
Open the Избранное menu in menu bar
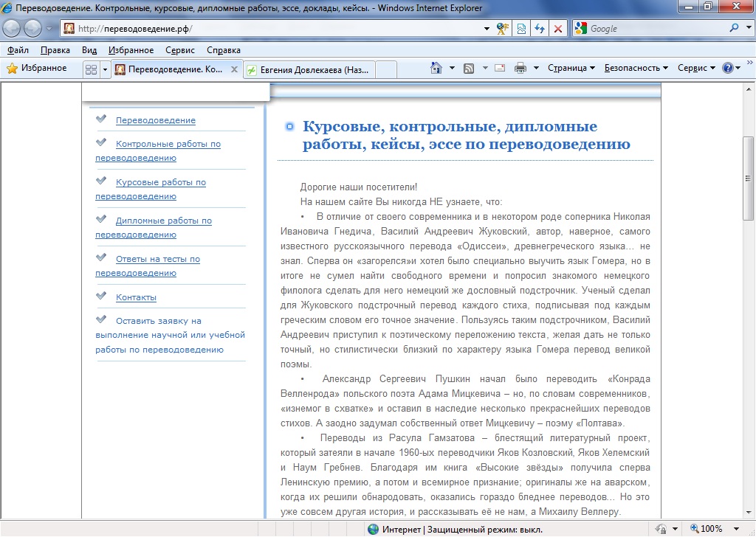click(131, 50)
